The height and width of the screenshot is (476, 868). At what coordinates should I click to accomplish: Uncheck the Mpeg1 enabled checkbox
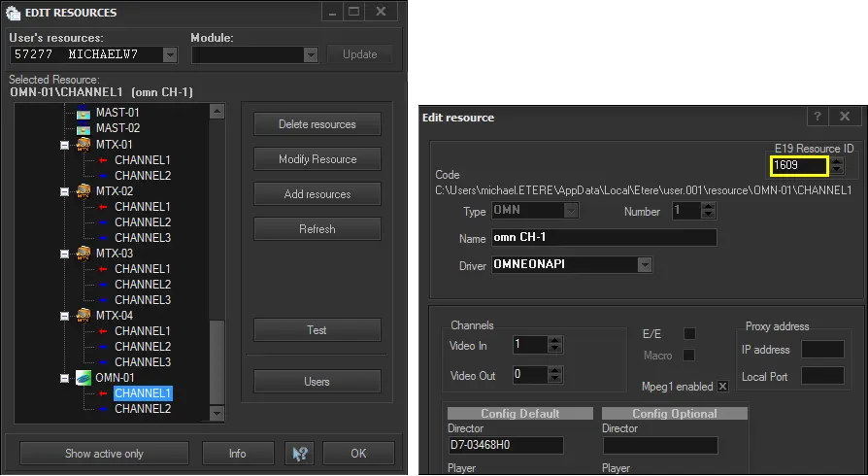[722, 387]
